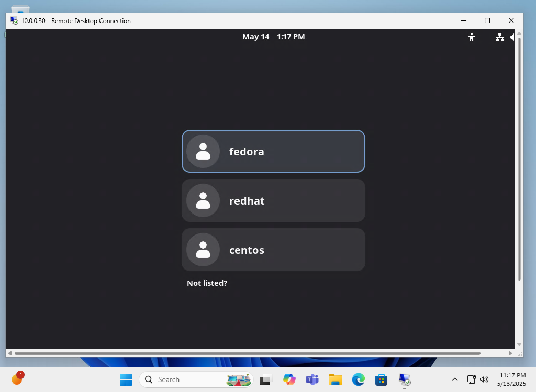Open Microsoft Teams from taskbar
Image resolution: width=536 pixels, height=392 pixels.
[312, 379]
